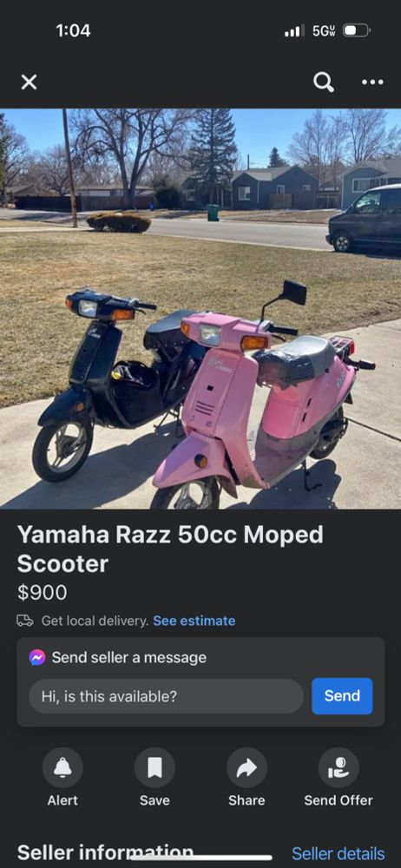Tap the $900 price text
The width and height of the screenshot is (401, 868).
click(42, 592)
